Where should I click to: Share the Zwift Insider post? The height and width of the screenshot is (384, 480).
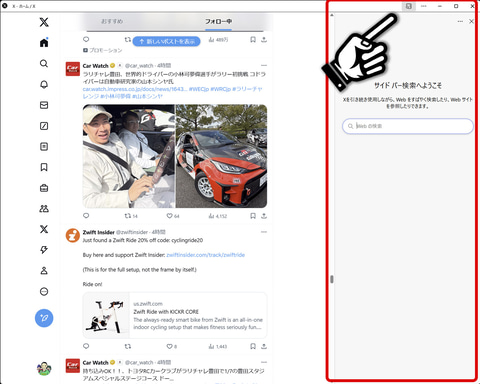point(264,346)
